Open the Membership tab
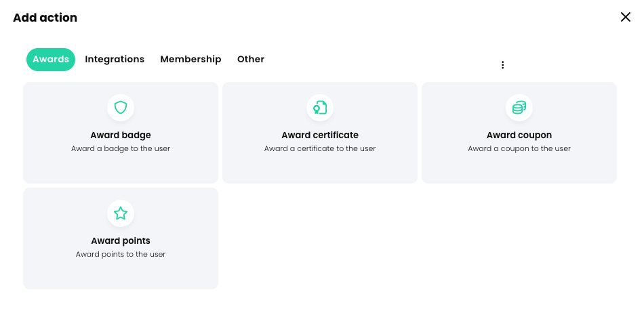The width and height of the screenshot is (644, 315). (x=190, y=60)
